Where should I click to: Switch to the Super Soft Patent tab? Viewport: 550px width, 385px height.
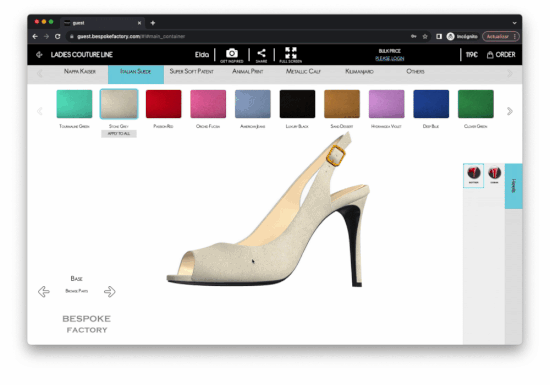pyautogui.click(x=192, y=72)
